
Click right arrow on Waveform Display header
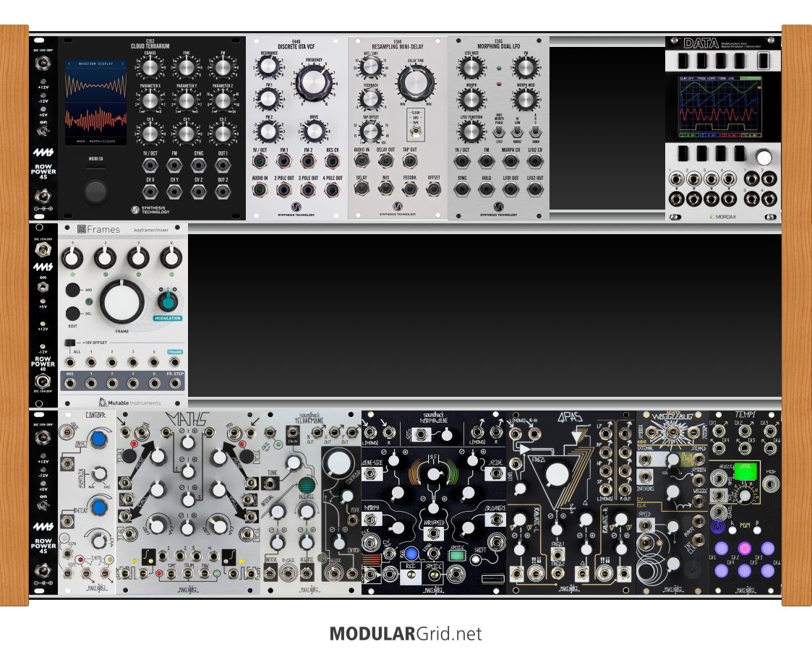pyautogui.click(x=122, y=64)
